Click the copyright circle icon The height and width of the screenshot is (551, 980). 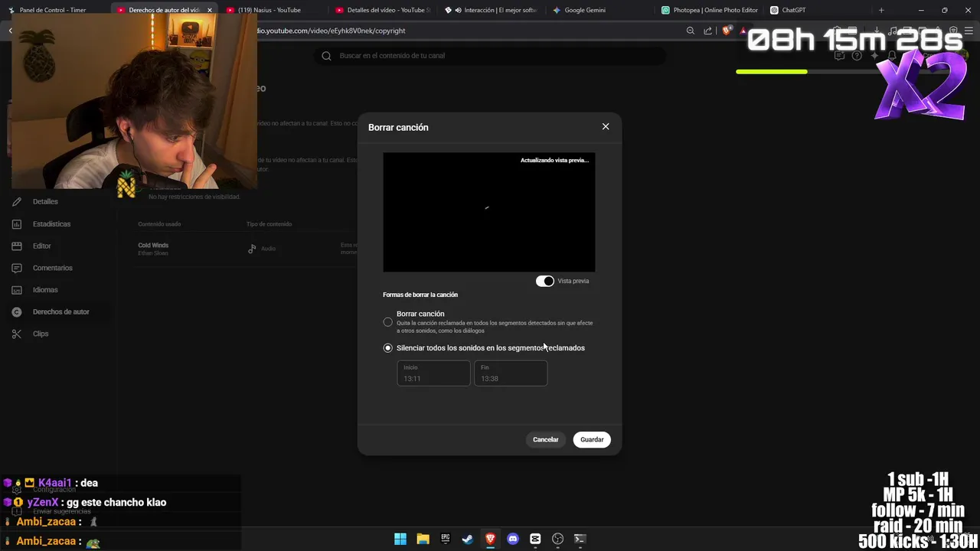[x=17, y=312]
